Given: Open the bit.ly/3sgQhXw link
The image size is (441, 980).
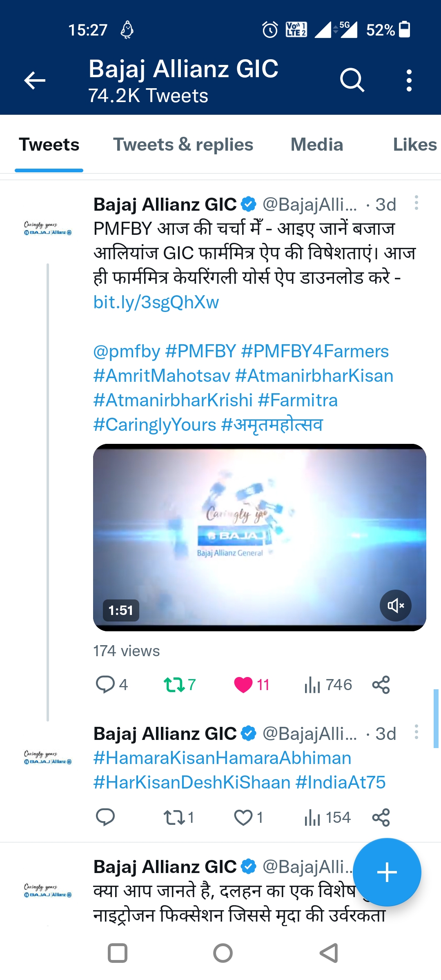Looking at the screenshot, I should [x=156, y=302].
